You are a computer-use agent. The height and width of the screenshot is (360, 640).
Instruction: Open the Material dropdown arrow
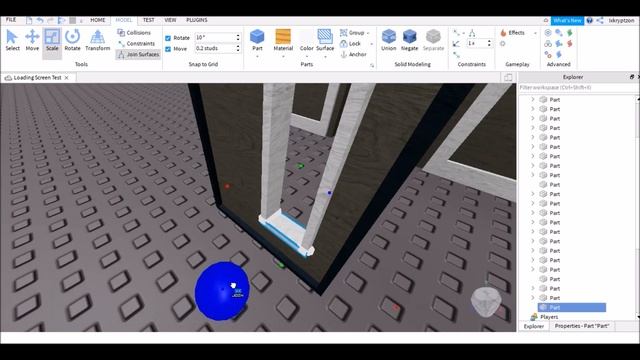point(283,56)
